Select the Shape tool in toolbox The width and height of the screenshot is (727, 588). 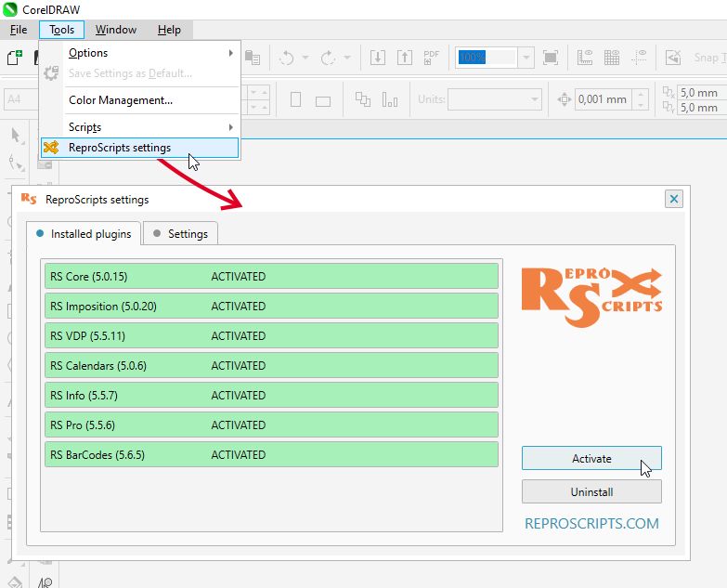[x=16, y=163]
